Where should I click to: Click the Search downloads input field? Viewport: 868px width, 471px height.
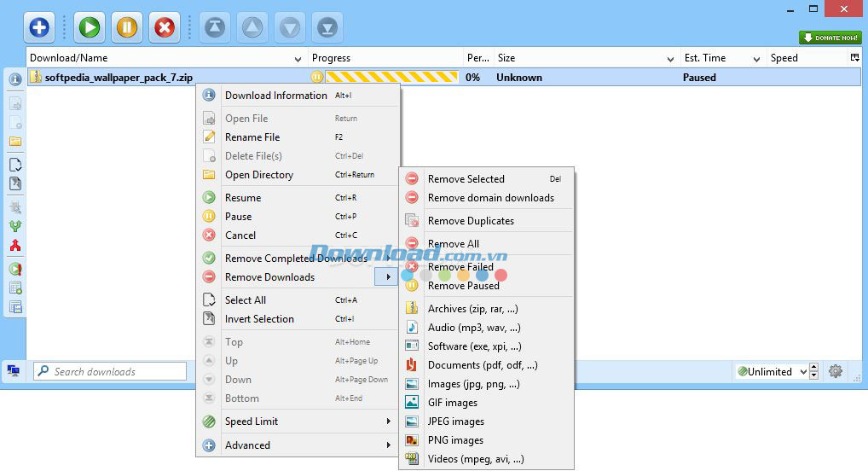click(x=110, y=371)
